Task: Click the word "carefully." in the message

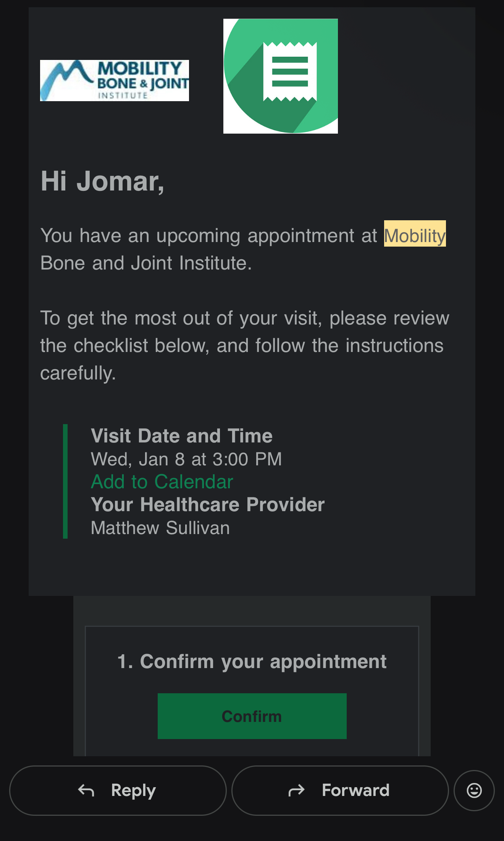Action: tap(78, 373)
